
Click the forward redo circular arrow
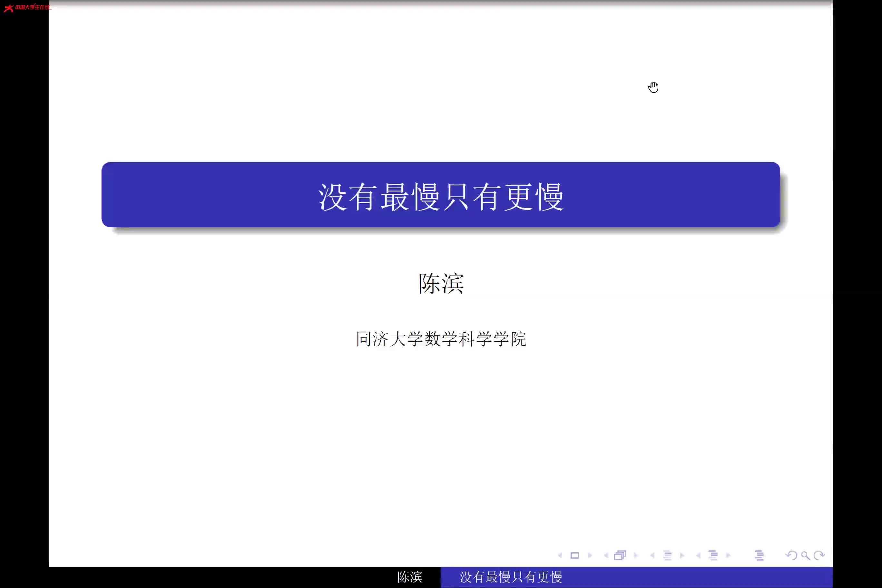point(819,555)
